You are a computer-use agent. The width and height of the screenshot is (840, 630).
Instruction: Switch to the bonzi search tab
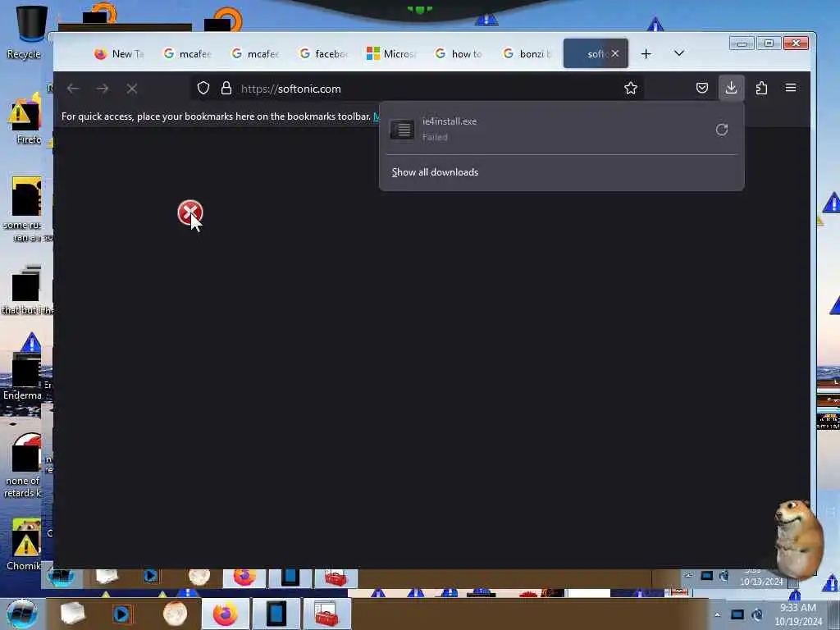pyautogui.click(x=527, y=53)
